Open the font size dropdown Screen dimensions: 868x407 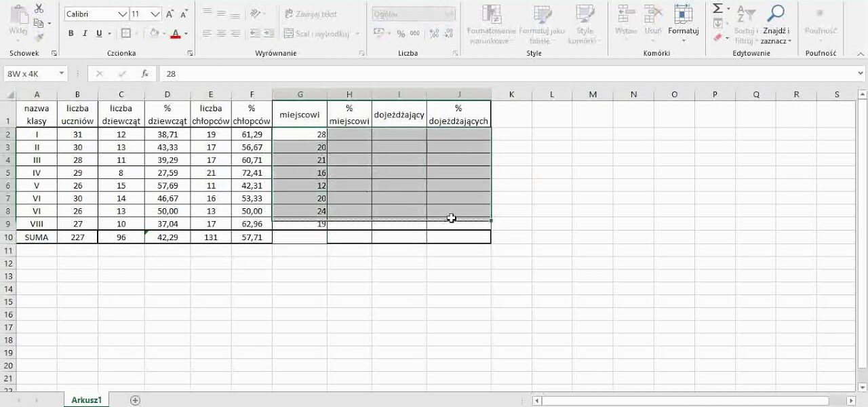click(x=155, y=14)
